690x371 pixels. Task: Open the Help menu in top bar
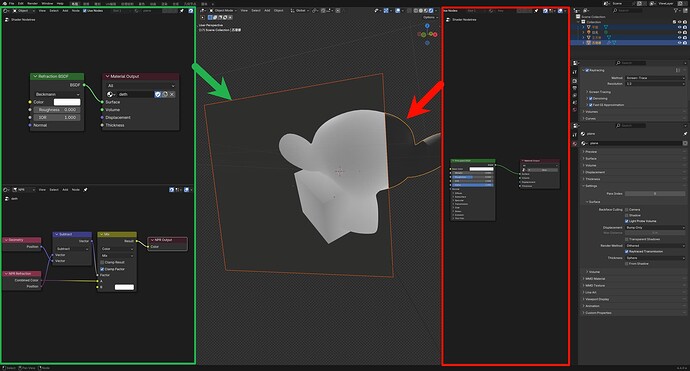point(60,3)
